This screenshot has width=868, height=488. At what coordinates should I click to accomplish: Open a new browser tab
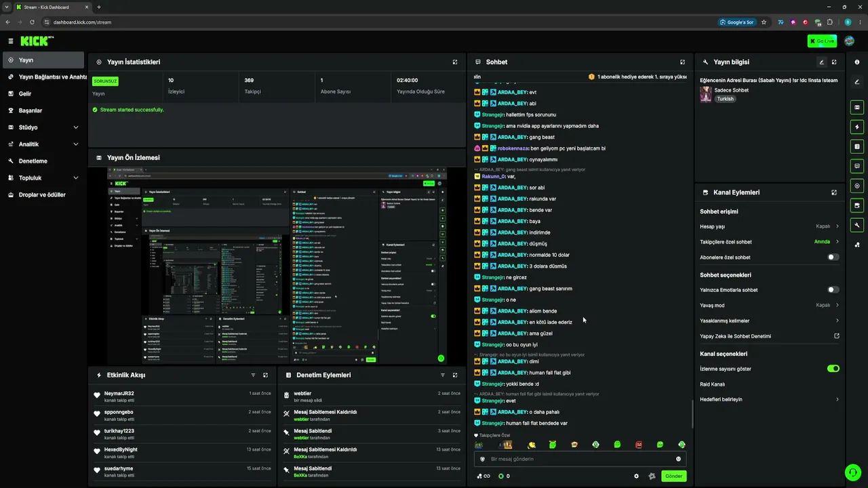99,7
